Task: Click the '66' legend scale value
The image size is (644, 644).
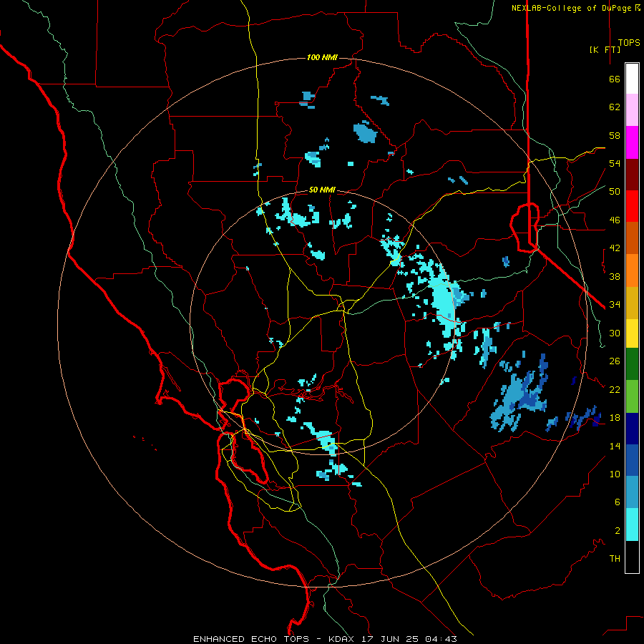Action: pos(615,79)
